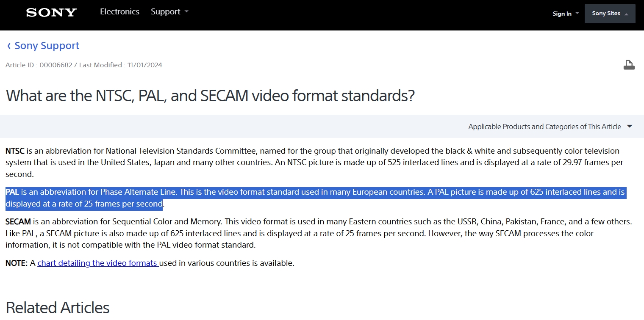Click the bold SECAM word
Screen dimensions: 644x320
pyautogui.click(x=18, y=221)
